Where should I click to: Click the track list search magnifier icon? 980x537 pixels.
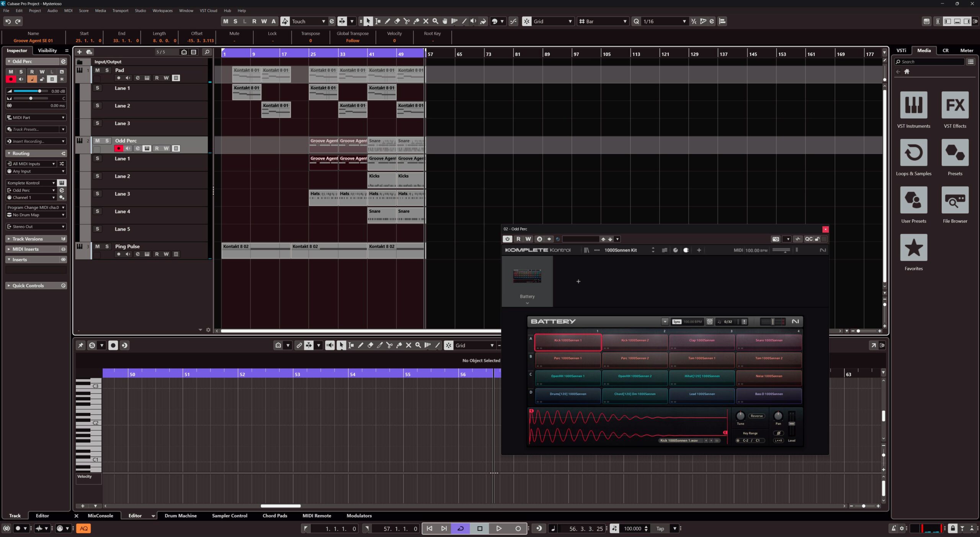pyautogui.click(x=207, y=52)
